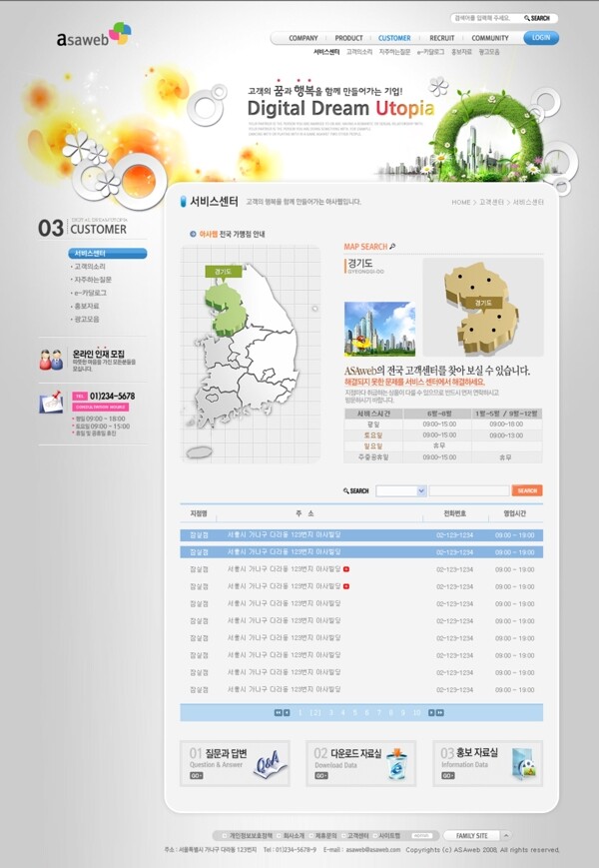
Task: Click the branch search text field
Action: point(469,490)
